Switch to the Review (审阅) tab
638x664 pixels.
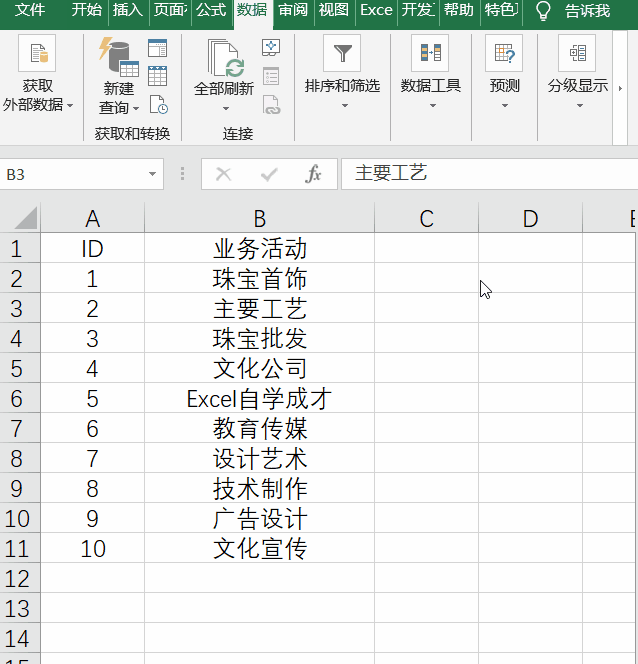[x=293, y=10]
